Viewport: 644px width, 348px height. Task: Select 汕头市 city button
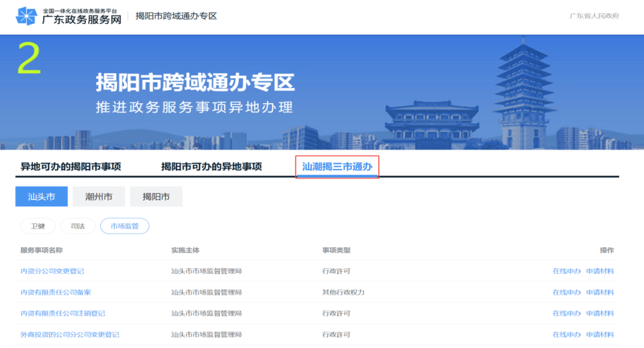[x=41, y=196]
